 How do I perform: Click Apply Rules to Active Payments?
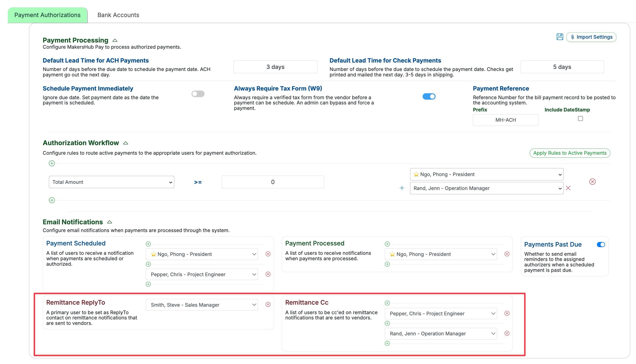tap(570, 153)
